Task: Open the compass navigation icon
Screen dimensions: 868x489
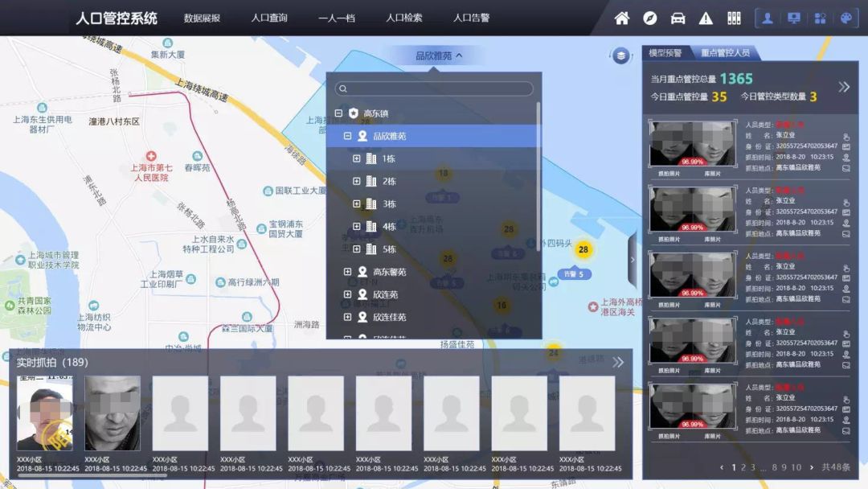Action: pyautogui.click(x=650, y=18)
